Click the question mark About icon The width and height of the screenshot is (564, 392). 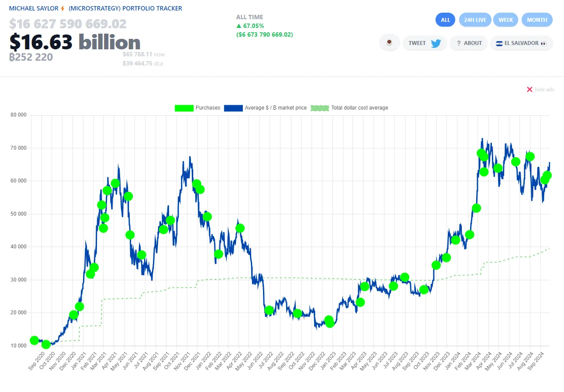point(459,43)
